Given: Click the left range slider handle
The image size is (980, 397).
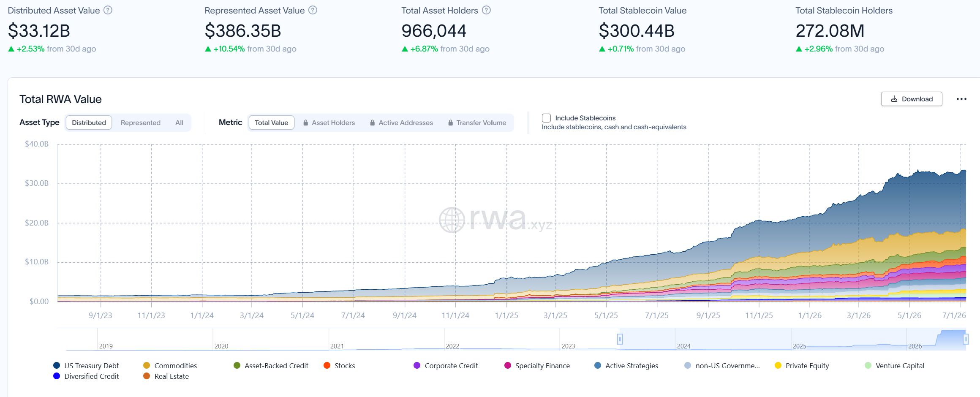Looking at the screenshot, I should point(620,339).
